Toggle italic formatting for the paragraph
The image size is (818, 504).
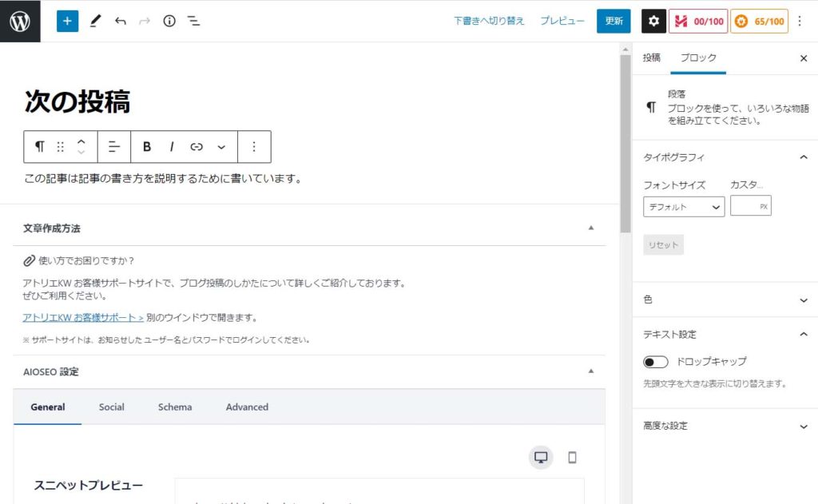[x=172, y=146]
